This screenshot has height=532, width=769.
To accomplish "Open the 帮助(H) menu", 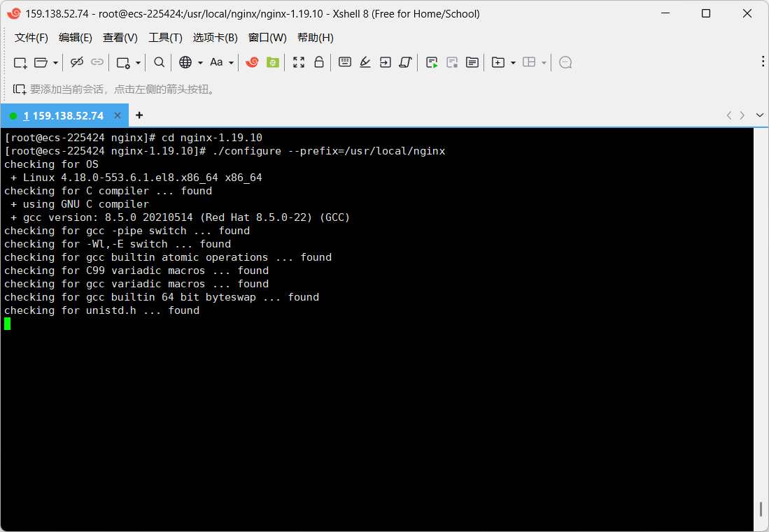I will pos(316,38).
